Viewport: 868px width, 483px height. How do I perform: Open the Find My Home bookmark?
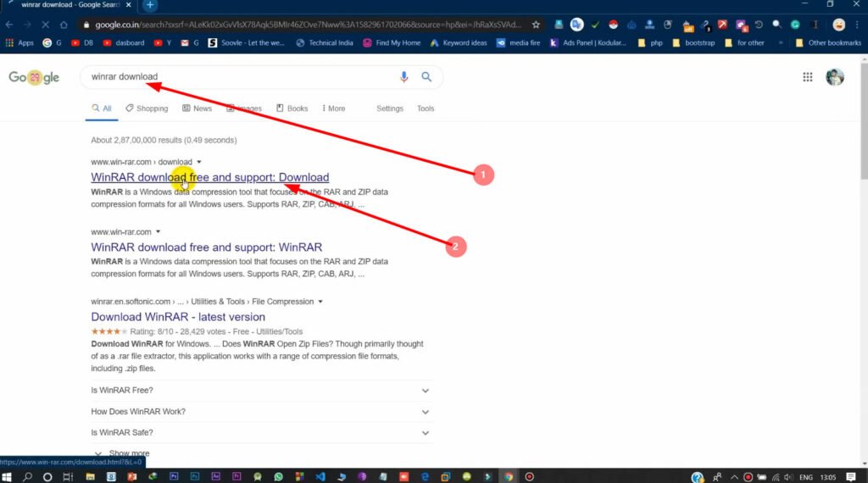392,42
